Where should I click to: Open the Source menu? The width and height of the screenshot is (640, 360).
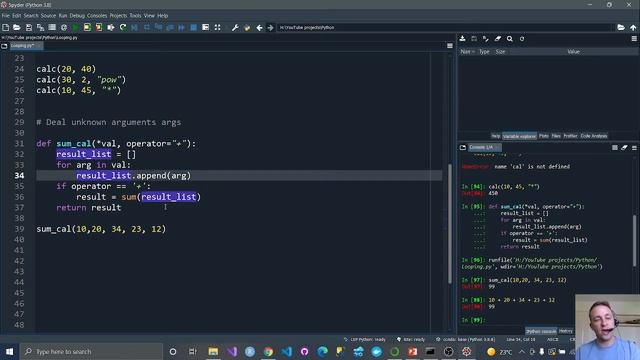48,16
